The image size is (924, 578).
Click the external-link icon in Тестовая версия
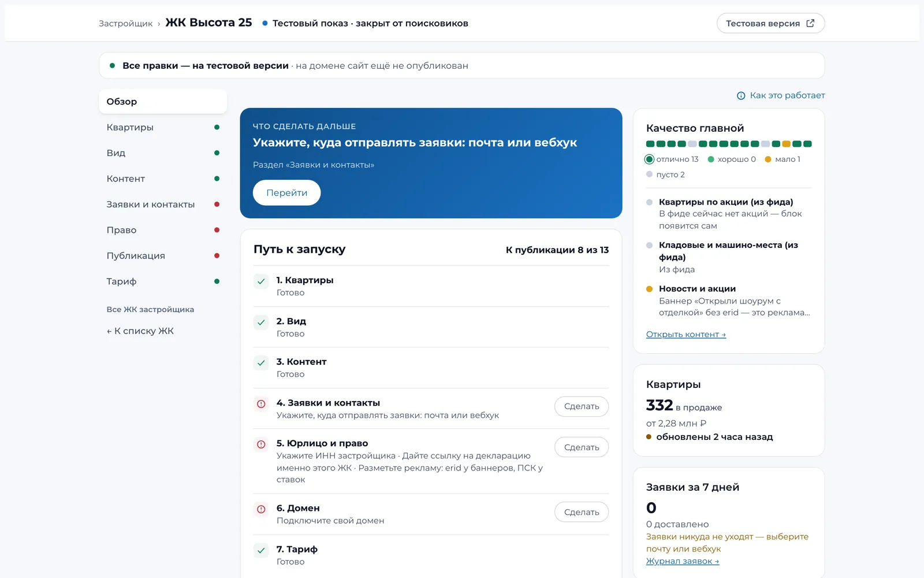point(810,23)
